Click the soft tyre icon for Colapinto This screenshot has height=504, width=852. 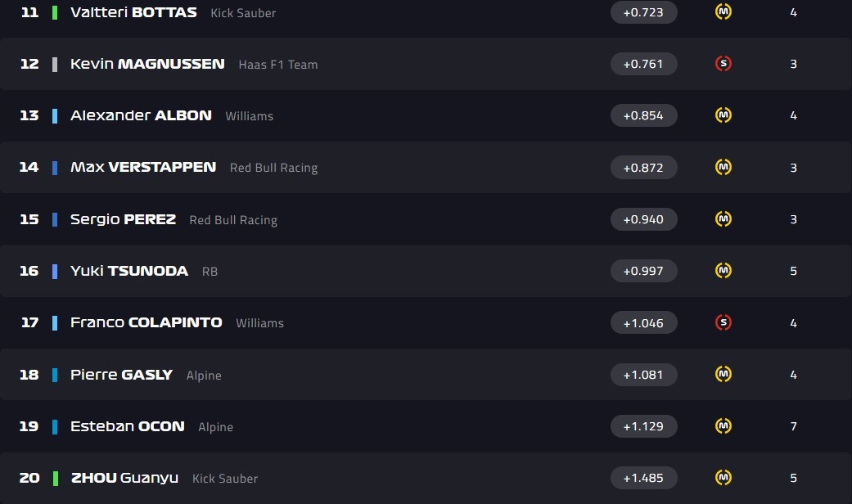coord(723,322)
